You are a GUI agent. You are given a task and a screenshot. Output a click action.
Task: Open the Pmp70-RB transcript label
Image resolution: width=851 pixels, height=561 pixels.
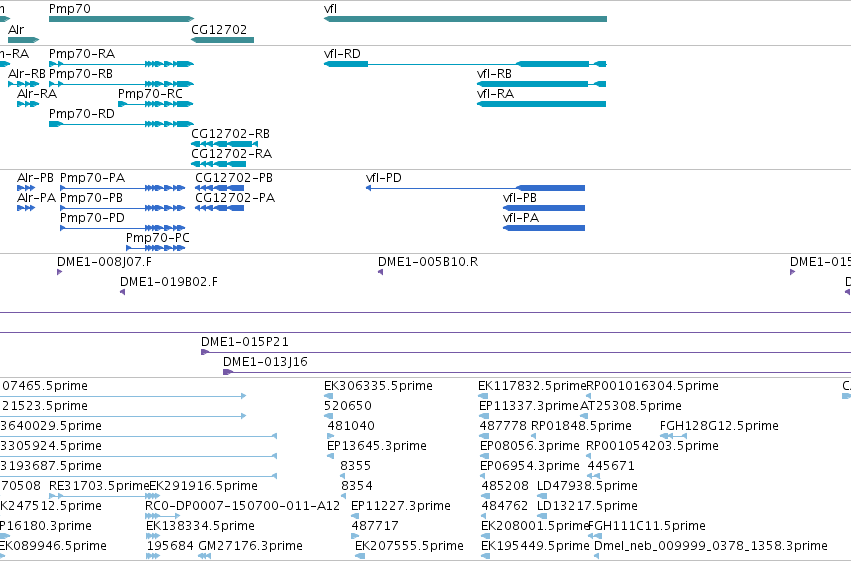point(81,74)
